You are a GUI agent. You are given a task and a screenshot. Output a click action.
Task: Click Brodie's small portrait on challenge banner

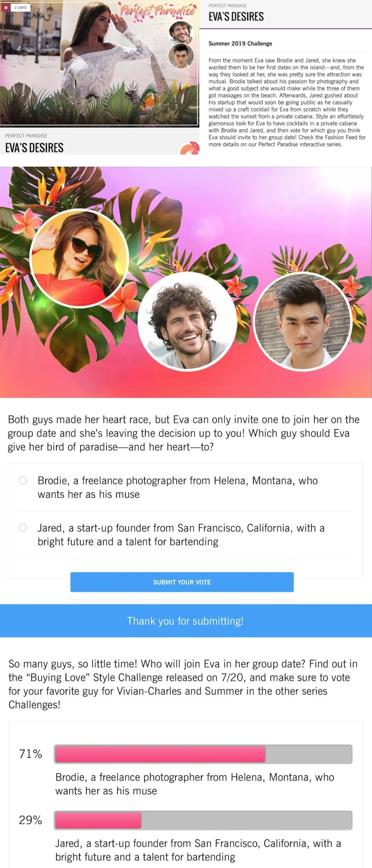(x=181, y=32)
